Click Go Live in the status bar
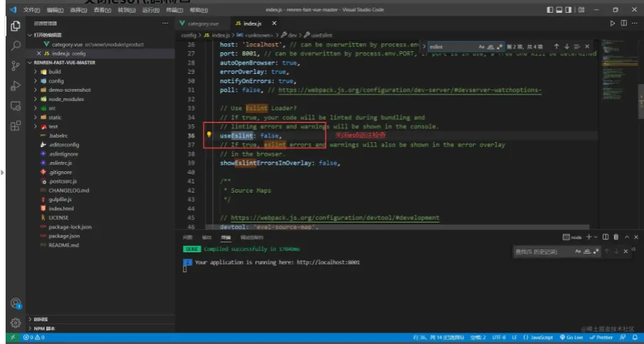 click(572, 337)
